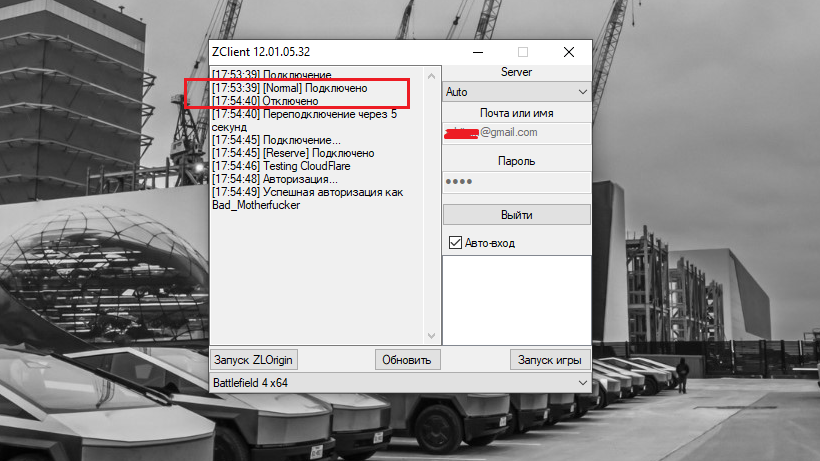820x461 pixels.
Task: Close the ZClient window
Action: pos(569,52)
